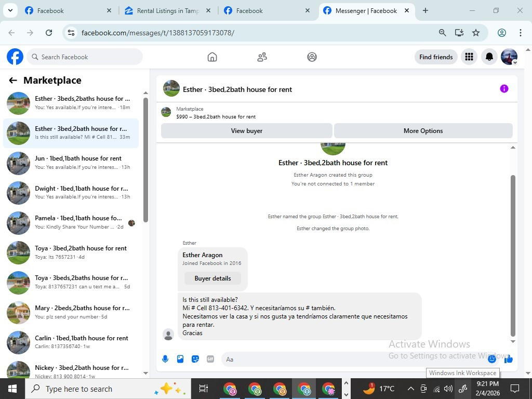532x399 pixels.
Task: Open Toya 3beds,2baths house conversation
Action: (x=71, y=282)
